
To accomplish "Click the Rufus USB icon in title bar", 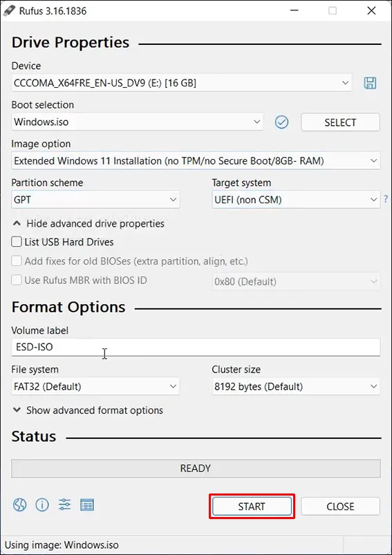I will tap(9, 11).
